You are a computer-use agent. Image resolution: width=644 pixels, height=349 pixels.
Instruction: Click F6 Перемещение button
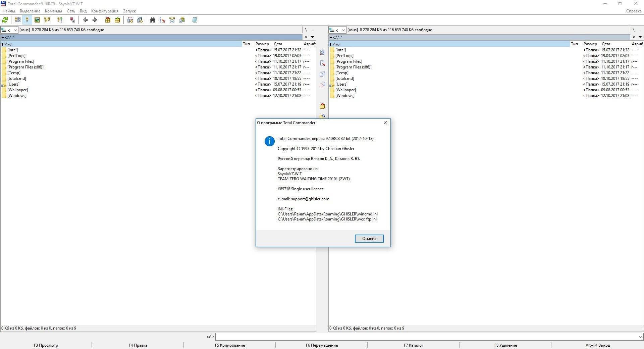click(x=322, y=345)
